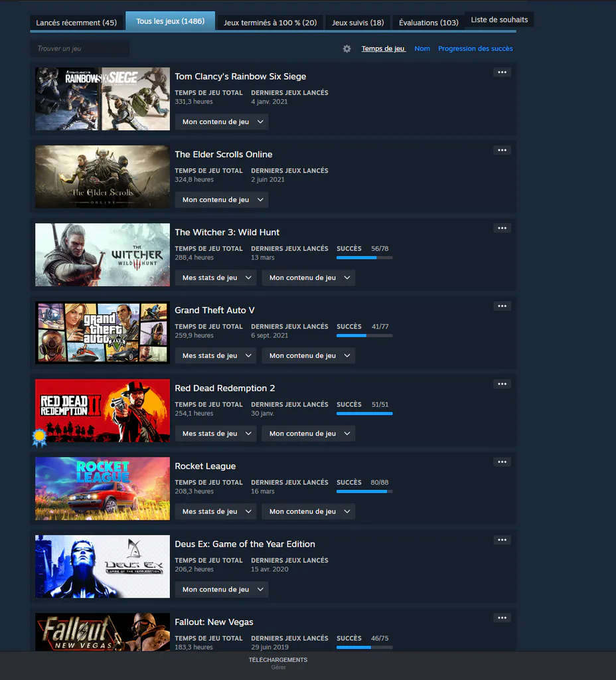
Task: Click the Fallout New Vegas cover thumbnail
Action: [102, 632]
